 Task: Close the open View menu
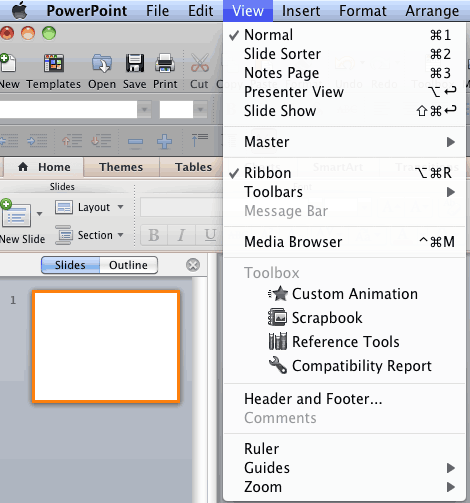click(x=248, y=11)
